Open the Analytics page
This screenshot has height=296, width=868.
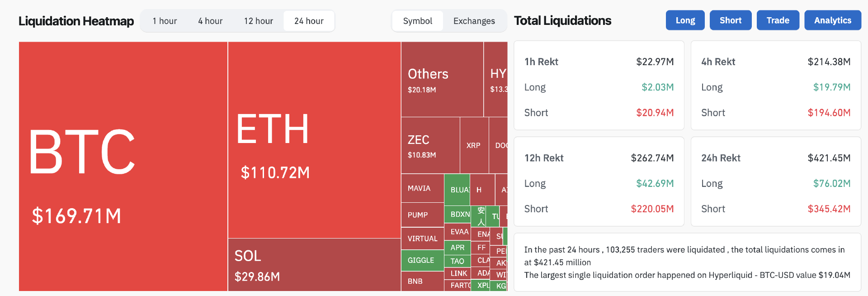click(832, 20)
